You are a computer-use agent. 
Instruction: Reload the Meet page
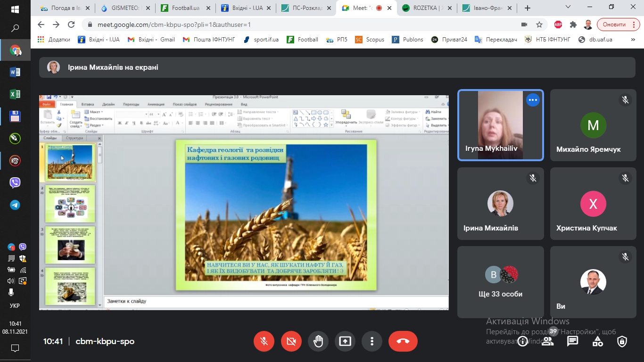pos(71,25)
